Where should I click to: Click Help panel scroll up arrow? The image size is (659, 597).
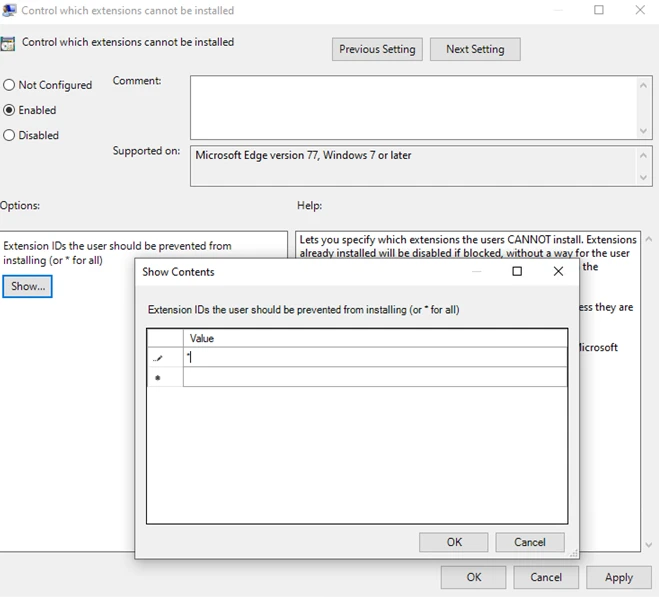[x=648, y=239]
